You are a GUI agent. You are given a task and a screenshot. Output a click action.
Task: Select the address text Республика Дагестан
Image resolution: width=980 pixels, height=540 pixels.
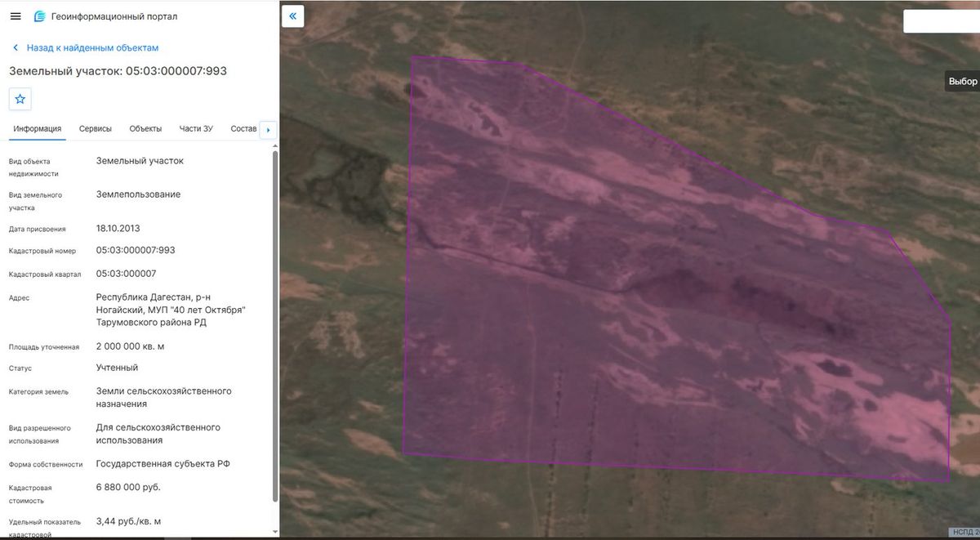click(143, 297)
